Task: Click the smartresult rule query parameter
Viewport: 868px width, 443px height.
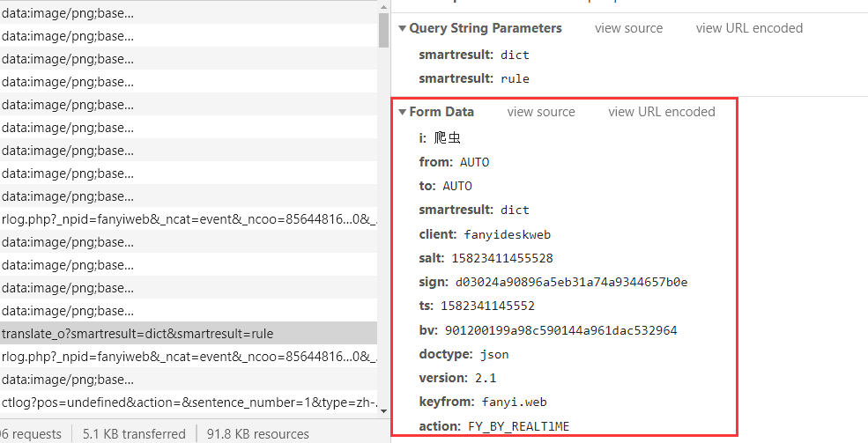Action: tap(515, 78)
